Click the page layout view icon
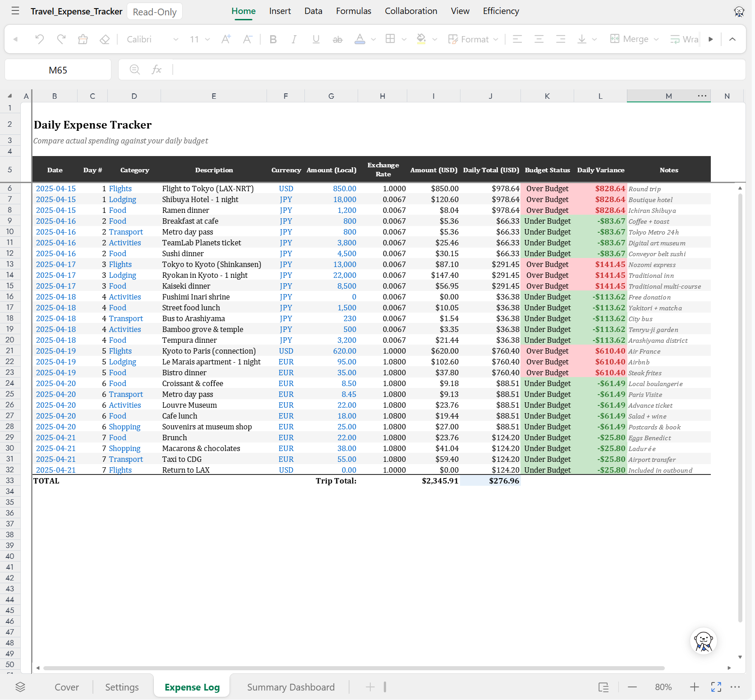 tap(603, 687)
